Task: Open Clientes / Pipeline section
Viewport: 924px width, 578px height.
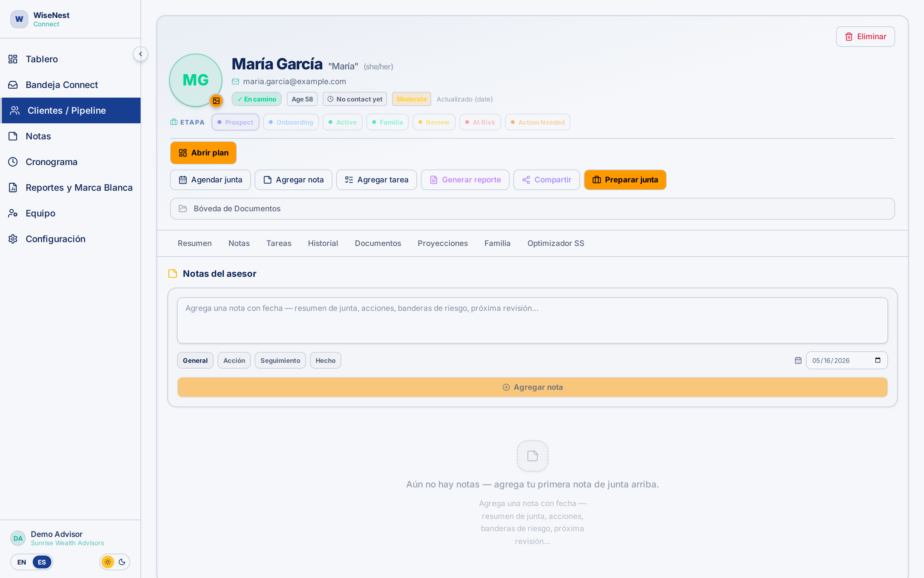Action: (71, 110)
